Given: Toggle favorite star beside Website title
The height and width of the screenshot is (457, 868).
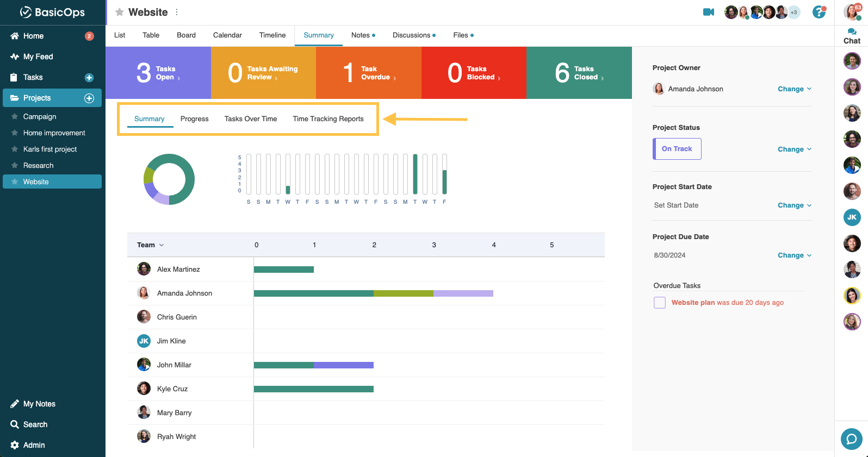Looking at the screenshot, I should coord(120,12).
